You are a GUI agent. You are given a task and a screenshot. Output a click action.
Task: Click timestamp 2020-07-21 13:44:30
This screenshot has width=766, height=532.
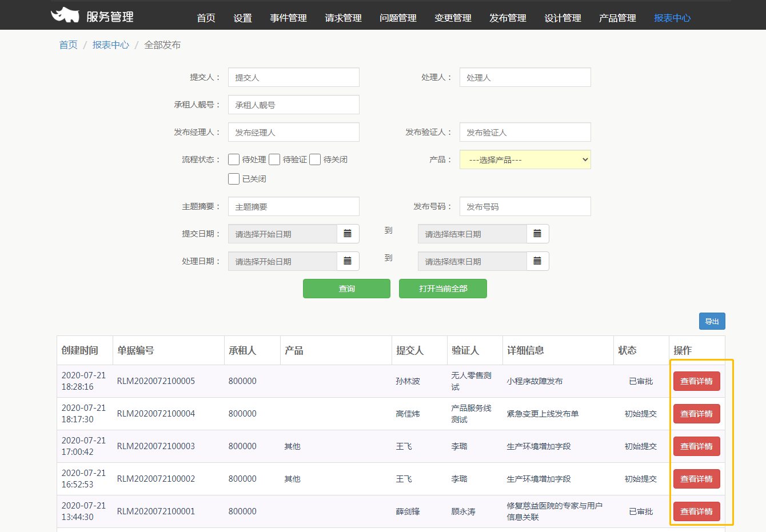click(x=83, y=511)
